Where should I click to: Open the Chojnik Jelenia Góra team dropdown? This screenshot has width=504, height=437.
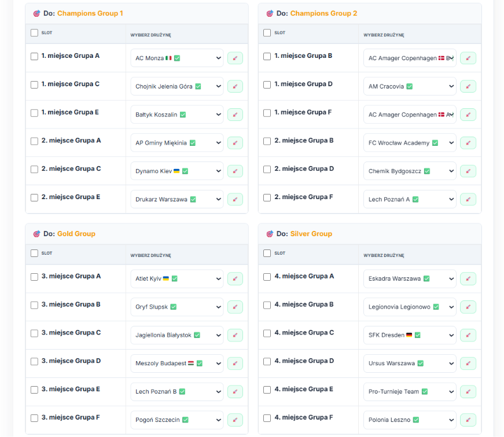click(177, 86)
